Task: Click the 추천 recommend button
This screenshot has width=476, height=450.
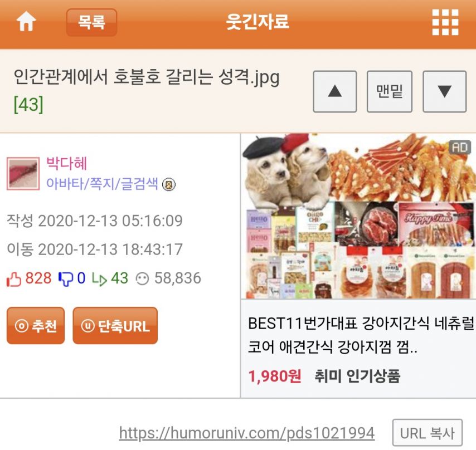Action: coord(36,326)
